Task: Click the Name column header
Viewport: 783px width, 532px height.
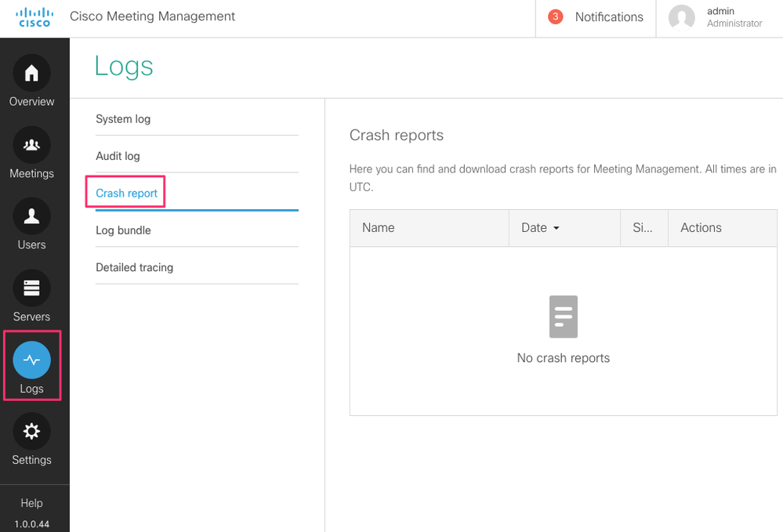Action: point(429,227)
